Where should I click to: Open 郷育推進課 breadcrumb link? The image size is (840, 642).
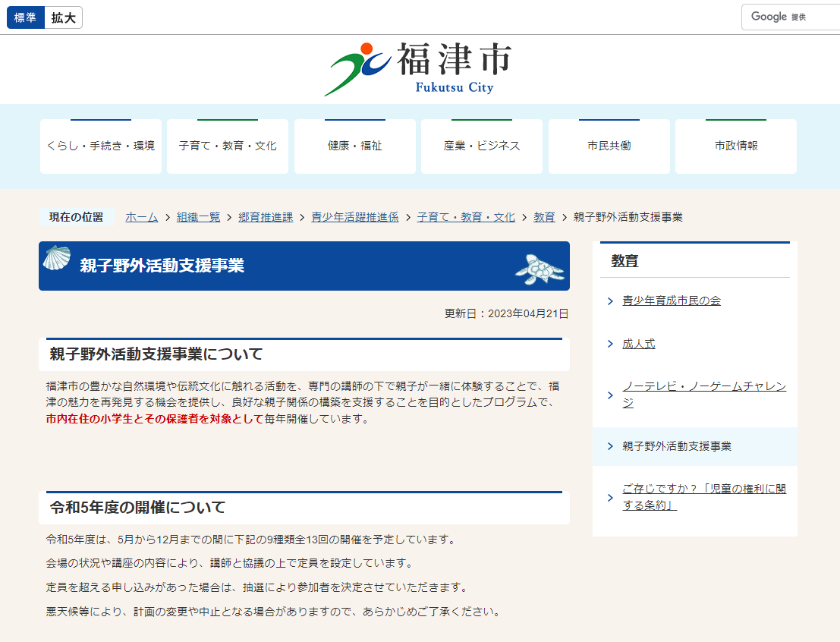pos(266,217)
